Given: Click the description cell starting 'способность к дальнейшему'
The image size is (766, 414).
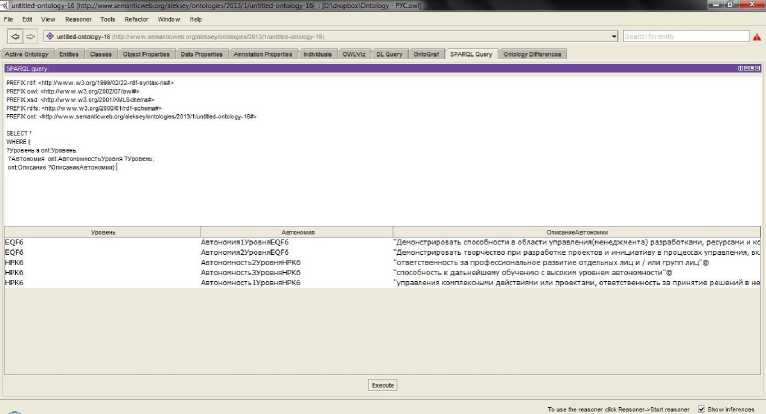Looking at the screenshot, I should (x=576, y=272).
